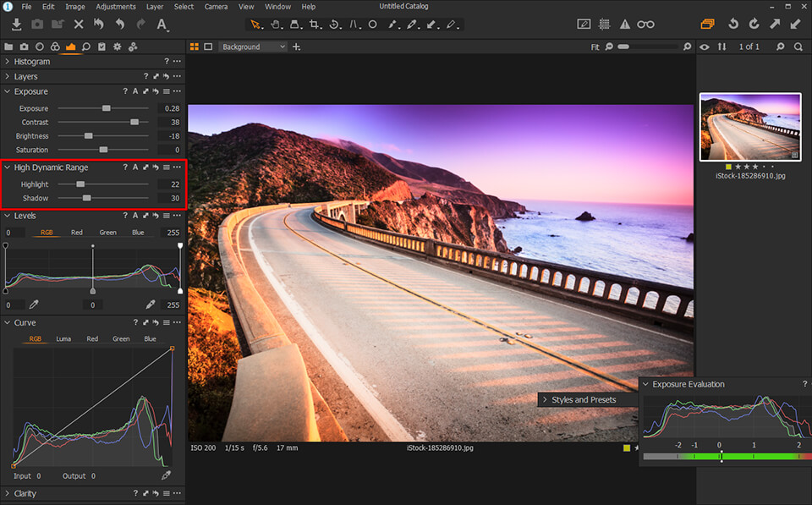Activate the compare glasses icon in the toolbar
The height and width of the screenshot is (505, 812).
(645, 24)
